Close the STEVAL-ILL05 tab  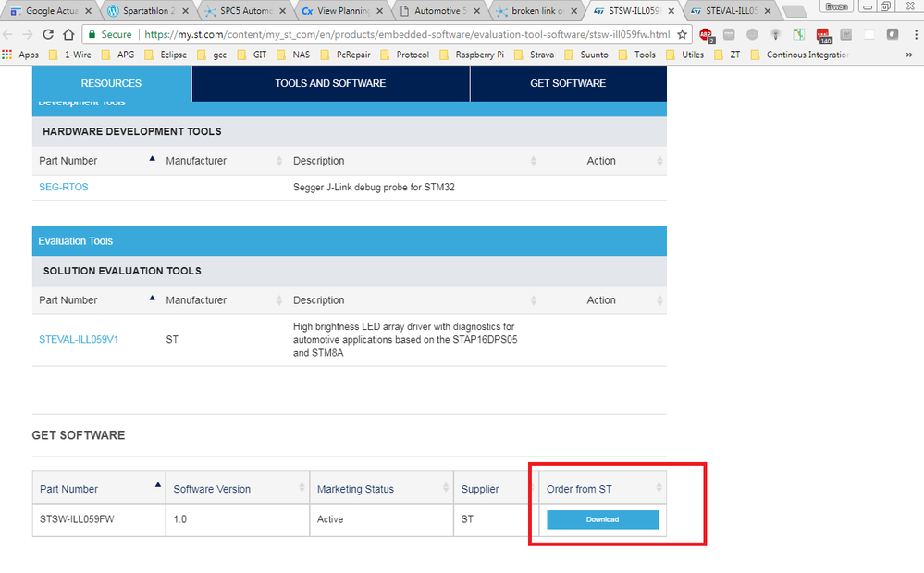pos(768,10)
